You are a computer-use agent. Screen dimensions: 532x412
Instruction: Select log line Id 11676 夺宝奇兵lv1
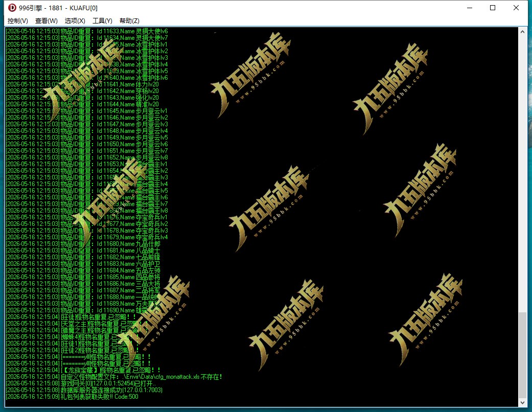(87, 217)
